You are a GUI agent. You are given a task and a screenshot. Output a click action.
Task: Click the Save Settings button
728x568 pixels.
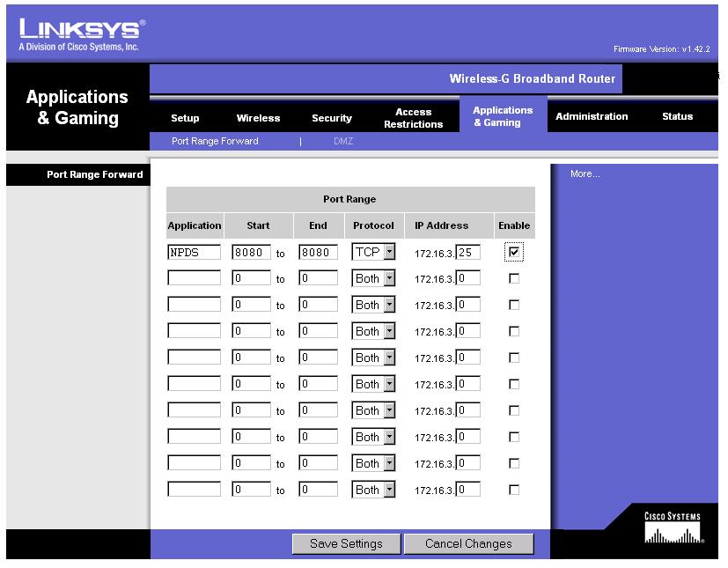pos(346,544)
